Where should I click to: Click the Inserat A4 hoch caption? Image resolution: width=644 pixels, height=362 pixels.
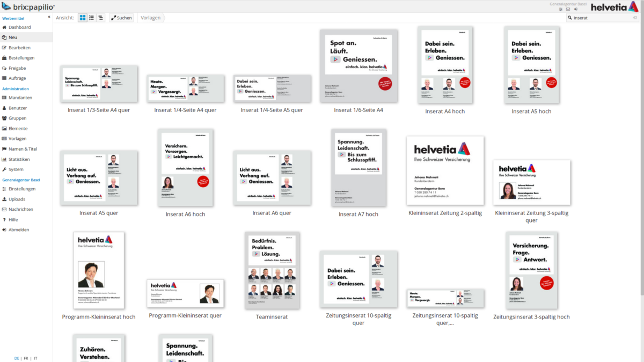[x=445, y=112]
